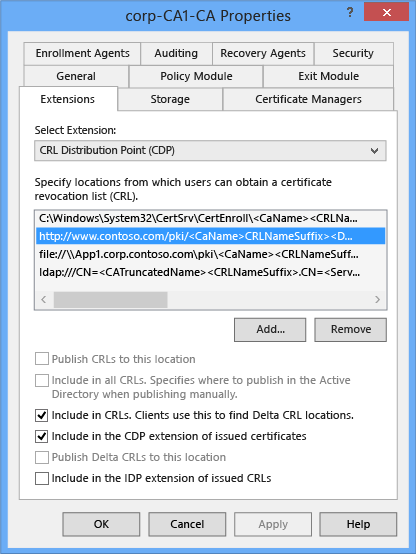416x554 pixels.
Task: Click the Add... button
Action: [270, 330]
